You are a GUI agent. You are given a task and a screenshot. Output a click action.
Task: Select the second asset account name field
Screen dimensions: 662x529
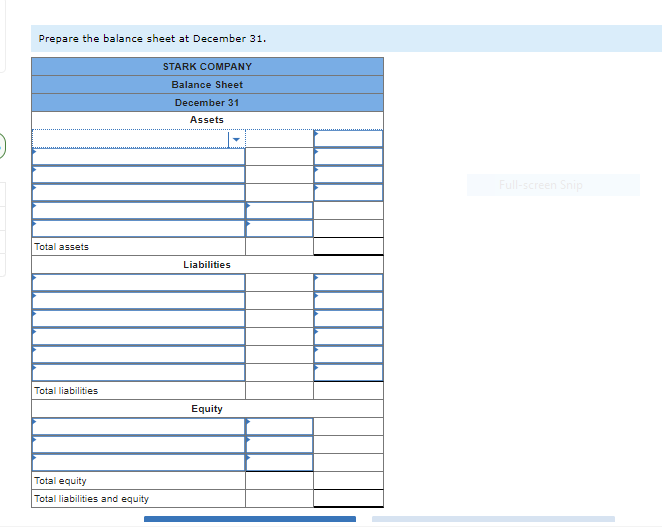(x=138, y=157)
